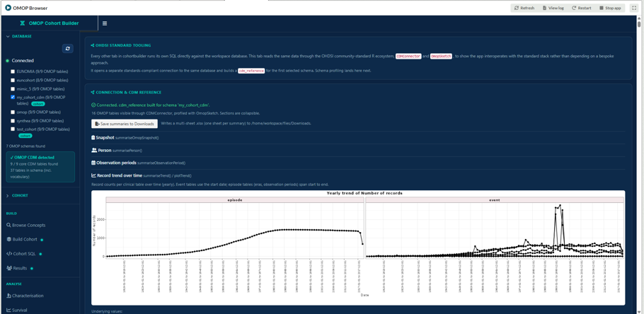The height and width of the screenshot is (314, 644).
Task: Click the Characterisation icon in Analyse
Action: pos(8,296)
